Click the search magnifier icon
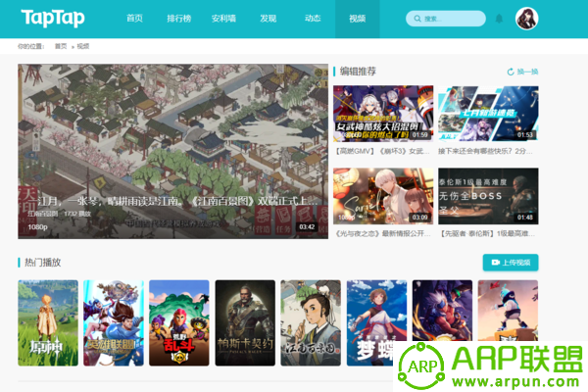The image size is (588, 392). [417, 19]
